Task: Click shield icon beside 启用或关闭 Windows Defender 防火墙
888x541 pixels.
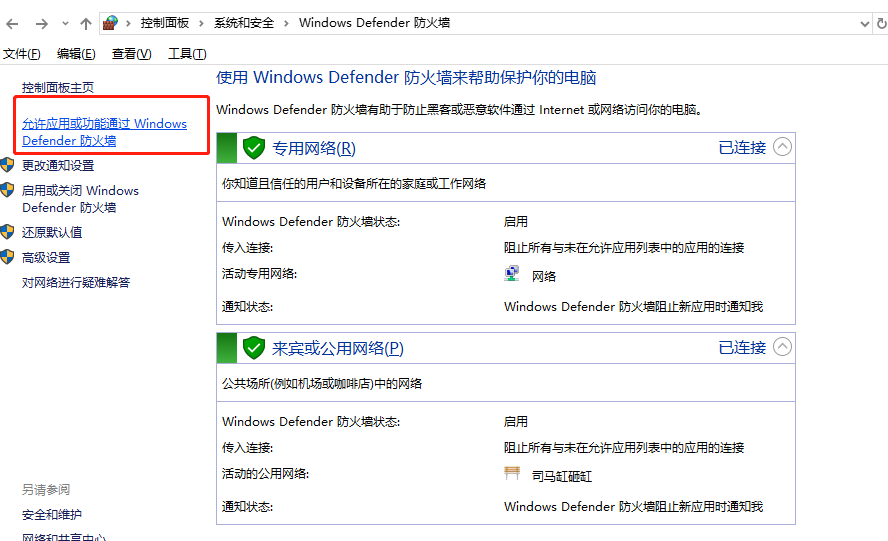Action: click(x=7, y=190)
